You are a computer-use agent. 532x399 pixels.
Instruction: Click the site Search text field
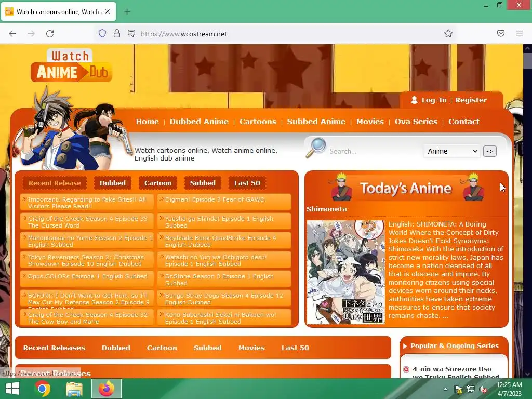point(373,151)
